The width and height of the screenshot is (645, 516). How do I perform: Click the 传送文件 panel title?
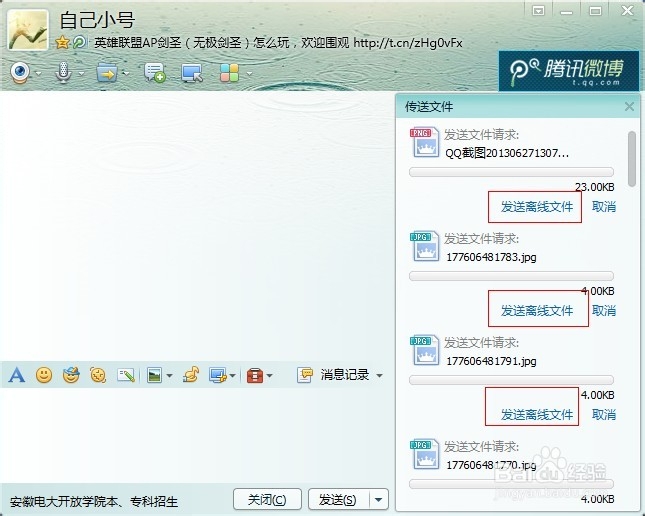(429, 107)
